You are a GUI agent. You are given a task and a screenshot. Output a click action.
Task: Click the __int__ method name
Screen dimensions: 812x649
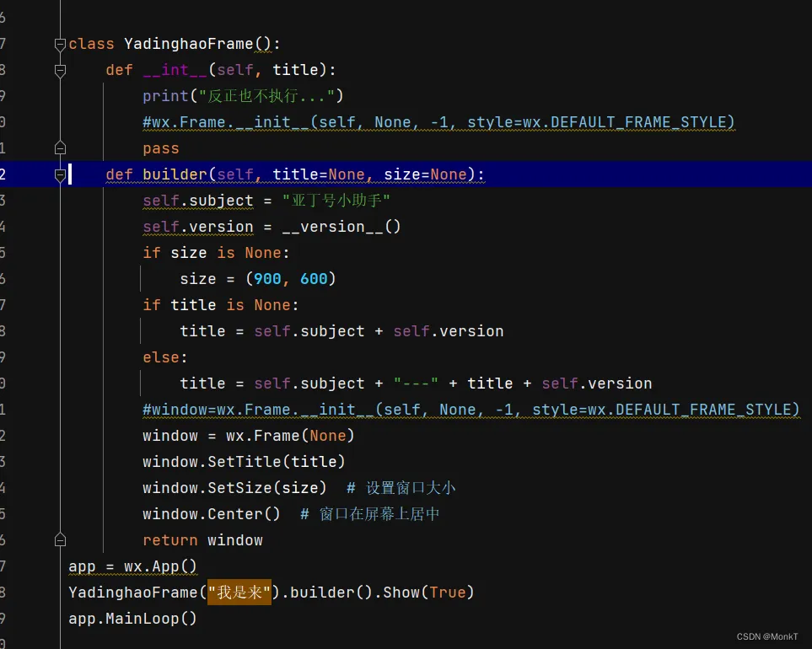(175, 70)
